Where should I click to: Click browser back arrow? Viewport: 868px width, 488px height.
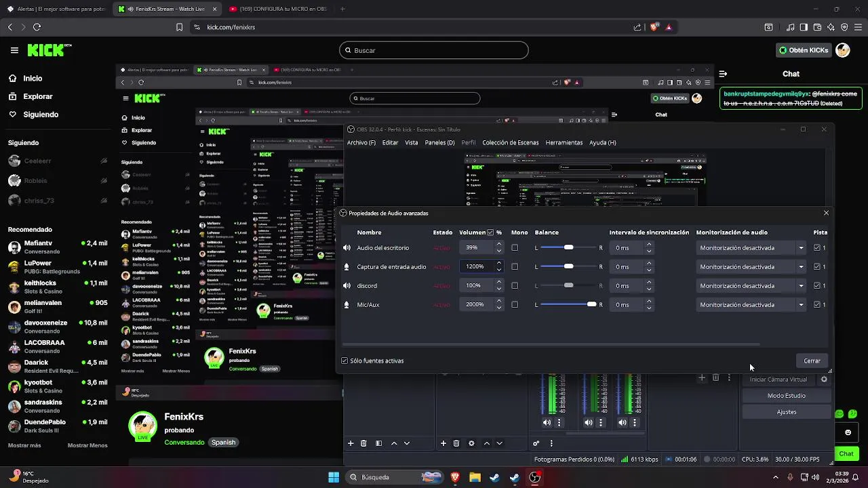click(x=9, y=27)
